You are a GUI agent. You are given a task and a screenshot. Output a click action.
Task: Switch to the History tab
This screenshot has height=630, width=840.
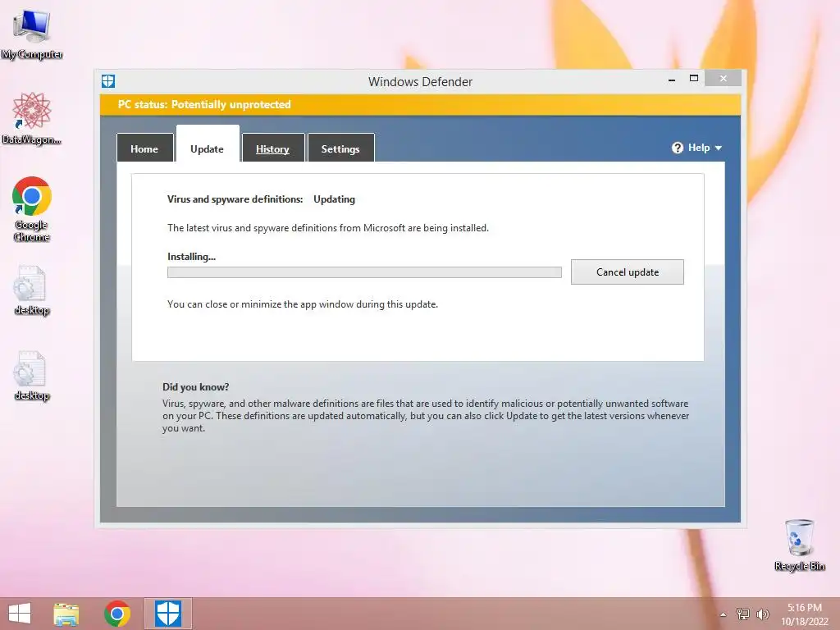click(x=272, y=148)
